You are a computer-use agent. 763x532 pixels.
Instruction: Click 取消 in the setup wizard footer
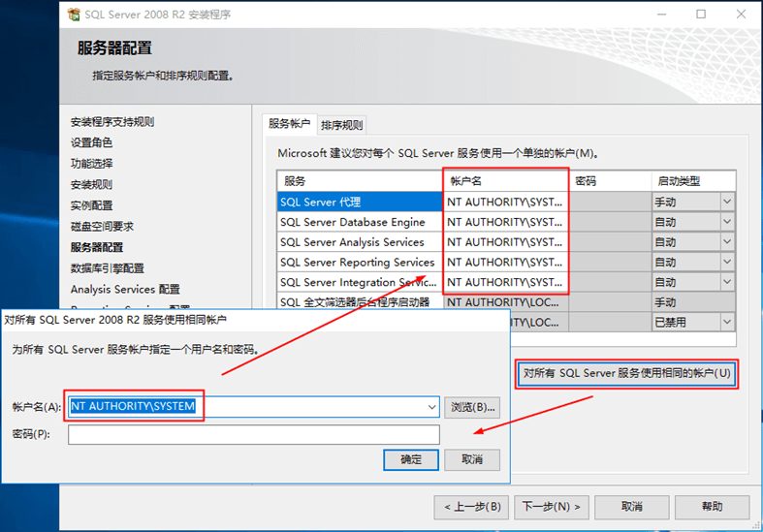[631, 507]
